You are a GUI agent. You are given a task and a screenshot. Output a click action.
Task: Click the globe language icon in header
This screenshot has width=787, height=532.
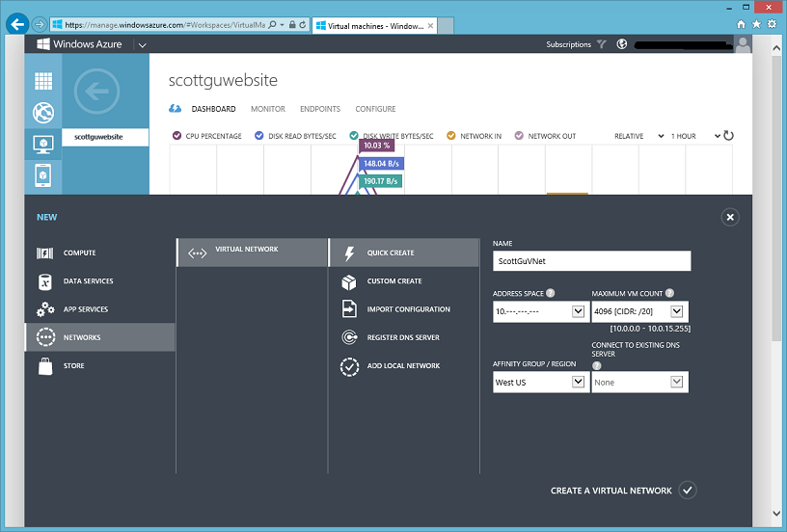pyautogui.click(x=622, y=44)
